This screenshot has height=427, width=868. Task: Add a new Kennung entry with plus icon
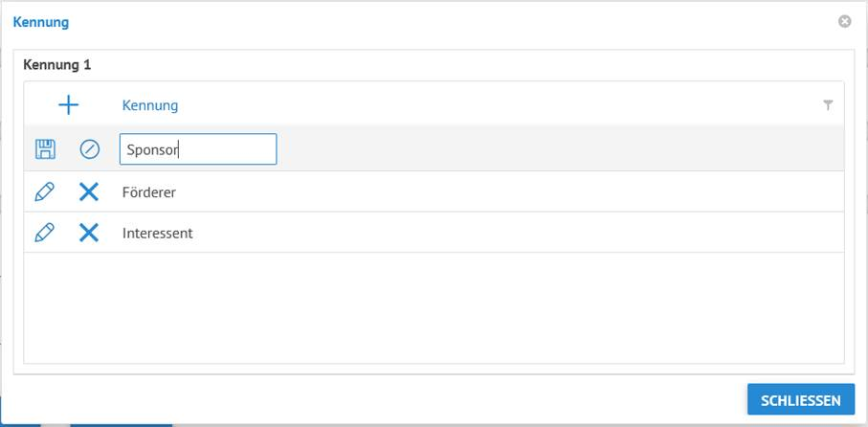[69, 105]
